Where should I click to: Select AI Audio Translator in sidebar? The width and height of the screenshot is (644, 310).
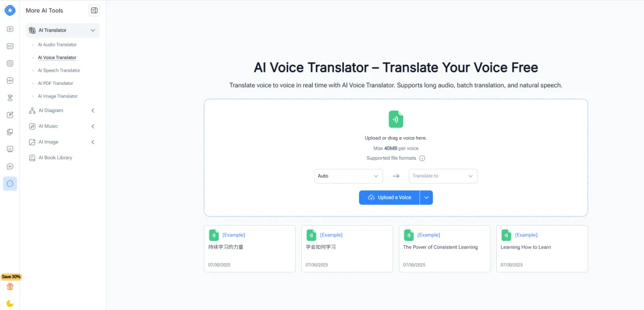coord(57,45)
